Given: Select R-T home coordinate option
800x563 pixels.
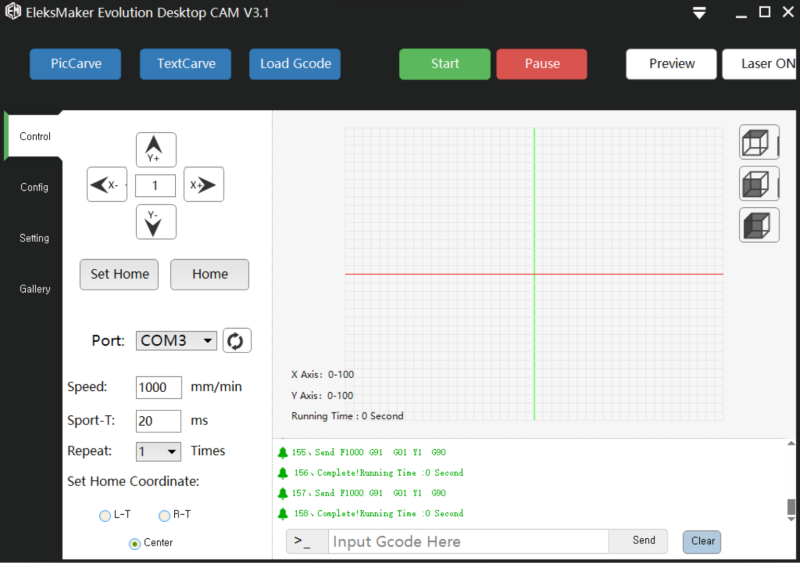Looking at the screenshot, I should 164,516.
